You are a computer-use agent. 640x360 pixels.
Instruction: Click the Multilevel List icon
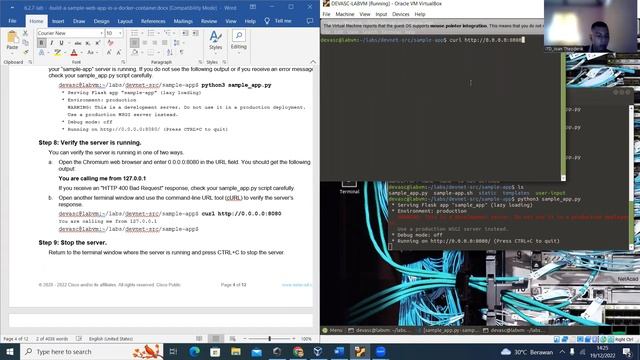coord(167,33)
